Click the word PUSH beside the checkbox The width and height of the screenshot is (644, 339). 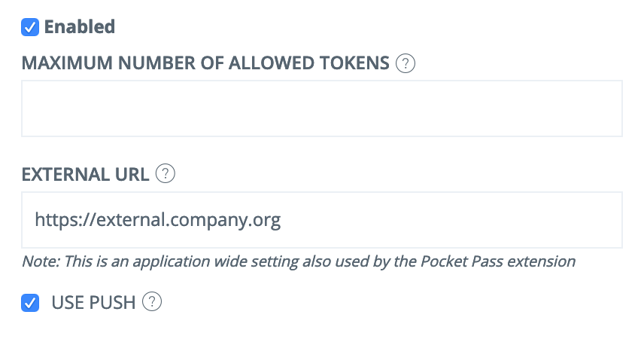(112, 302)
